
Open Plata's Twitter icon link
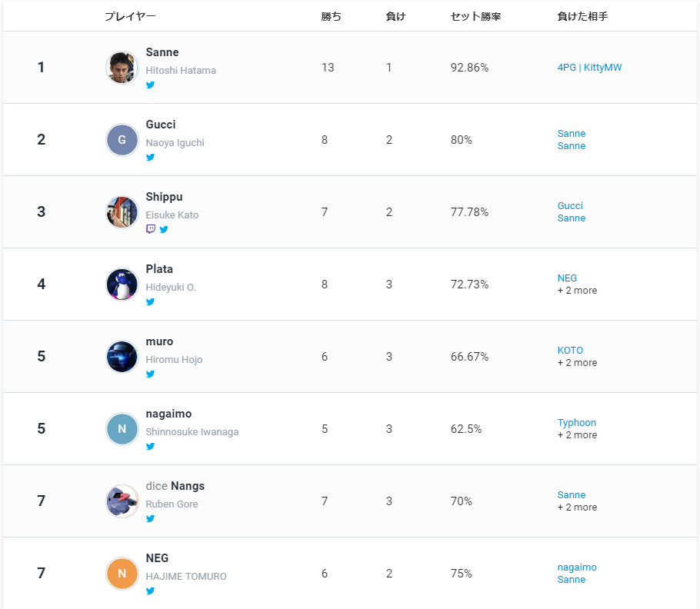point(150,301)
